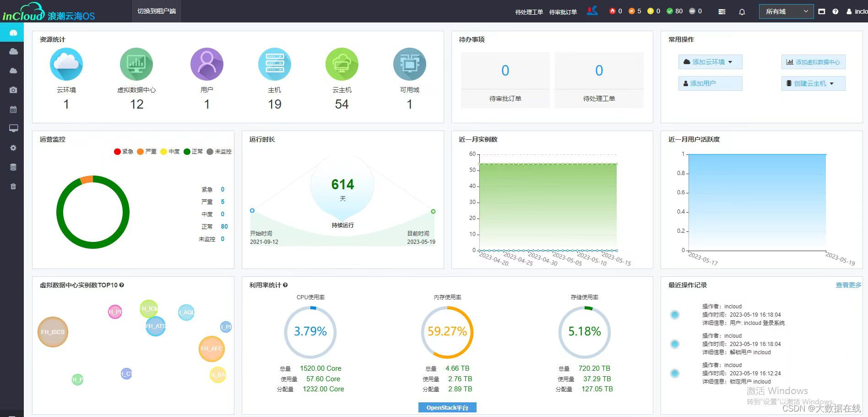
Task: Click the smaller cloud sidebar icon
Action: coord(13,71)
